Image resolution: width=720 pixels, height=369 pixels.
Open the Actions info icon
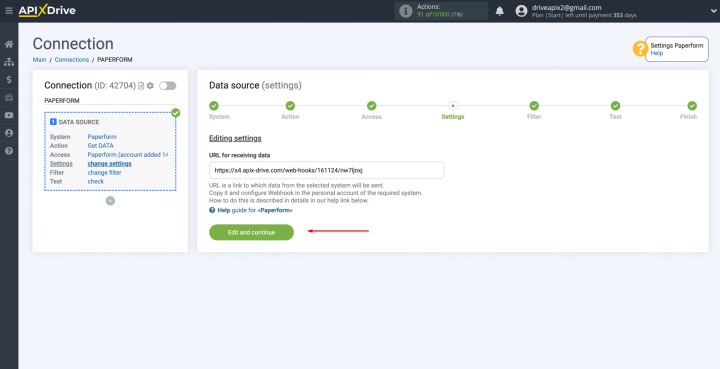[x=405, y=11]
